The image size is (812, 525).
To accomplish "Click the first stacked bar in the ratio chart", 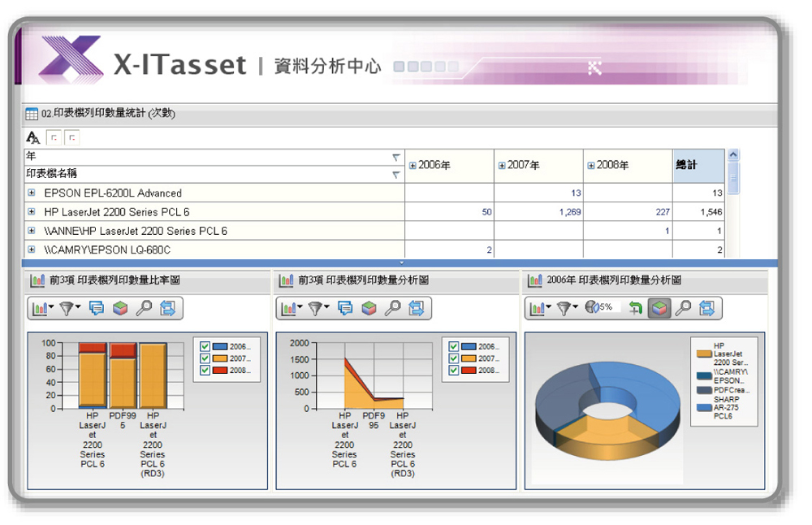I will [93, 375].
